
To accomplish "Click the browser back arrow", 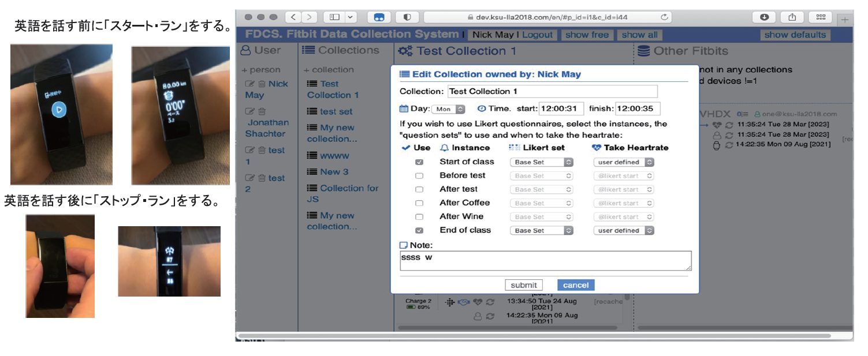I will coord(293,17).
